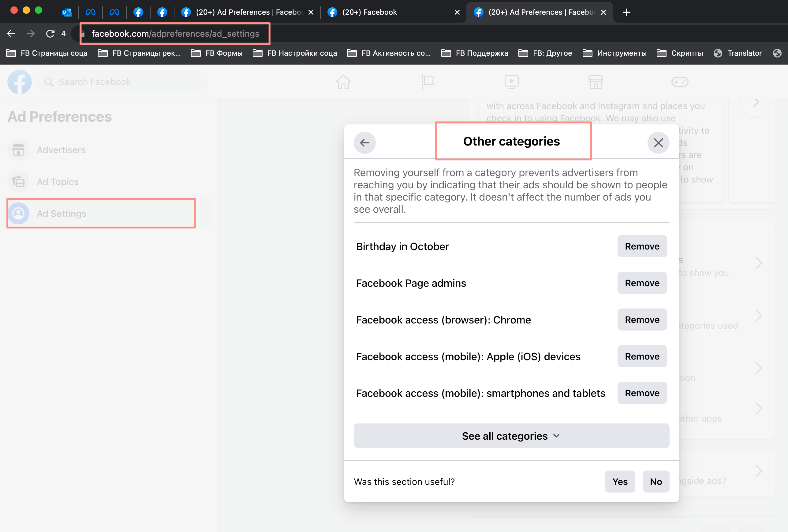Screen dimensions: 788x532
Task: Click the address bar URL
Action: [175, 34]
